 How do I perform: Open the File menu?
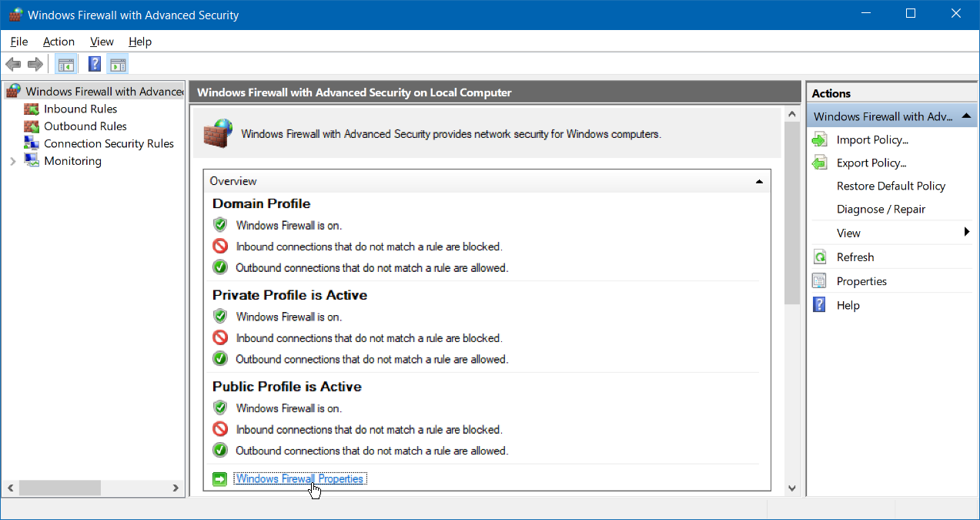point(18,42)
